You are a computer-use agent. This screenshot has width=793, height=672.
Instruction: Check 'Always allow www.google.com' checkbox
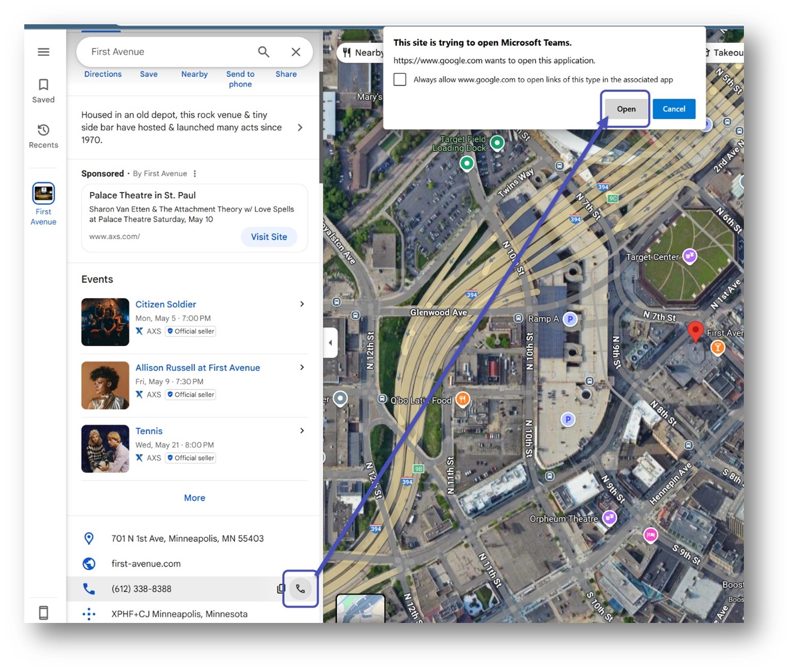pyautogui.click(x=400, y=80)
